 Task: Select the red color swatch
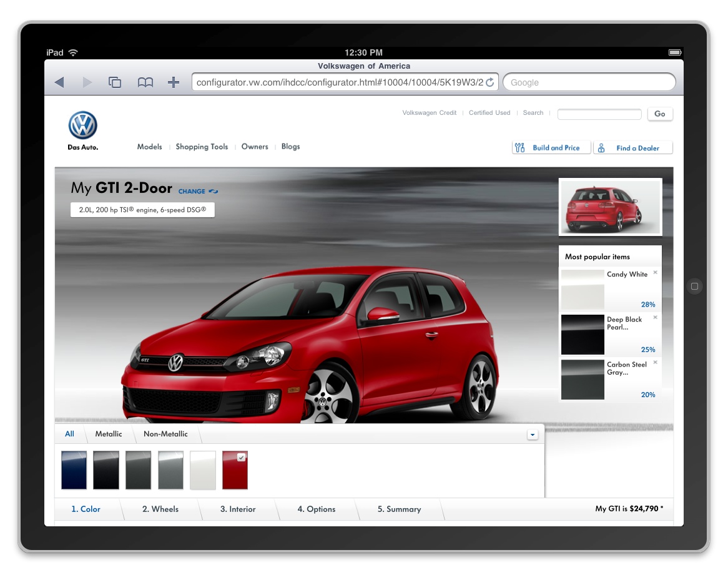(235, 470)
